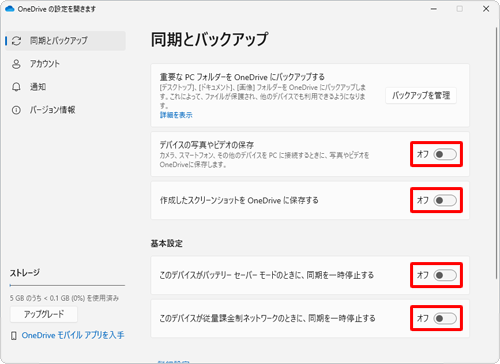Click the バックアップを管理 button
The image size is (500, 364).
421,96
